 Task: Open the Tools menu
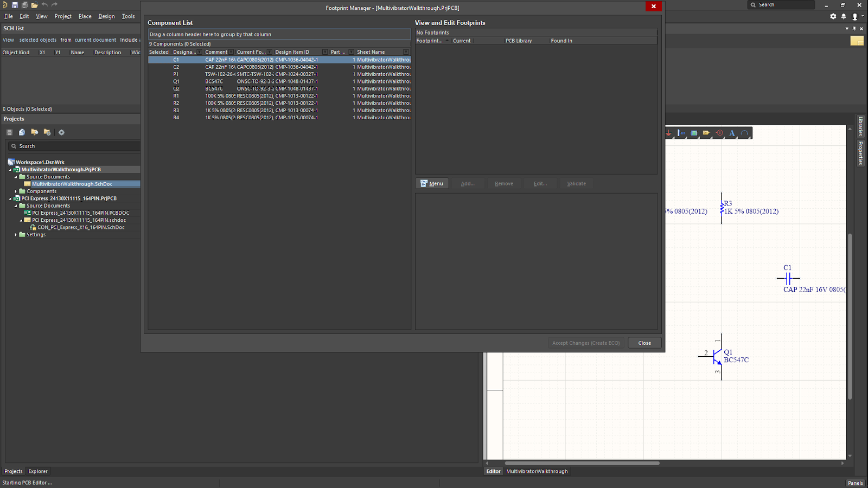click(x=129, y=16)
